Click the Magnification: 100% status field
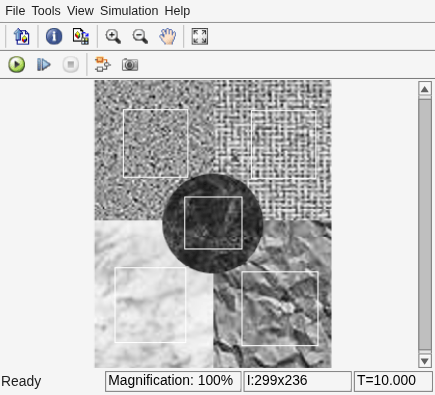 click(173, 381)
